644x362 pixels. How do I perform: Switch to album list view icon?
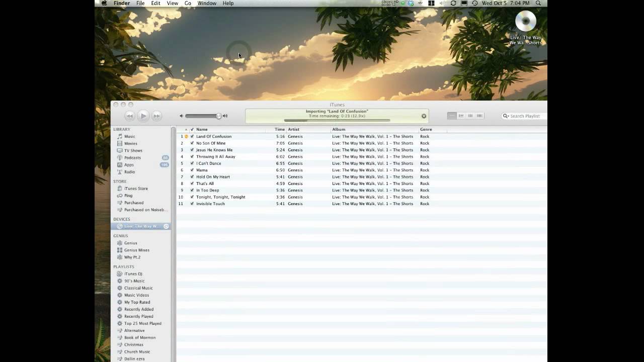461,116
